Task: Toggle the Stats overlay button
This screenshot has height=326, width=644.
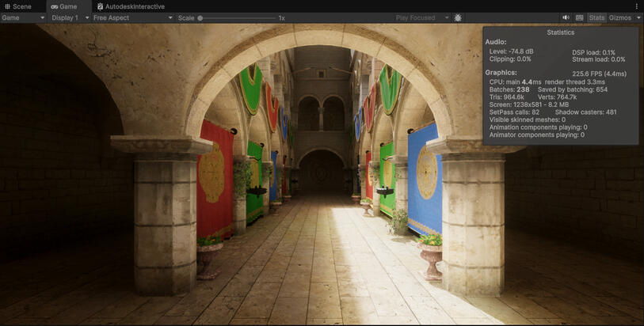Action: 596,17
